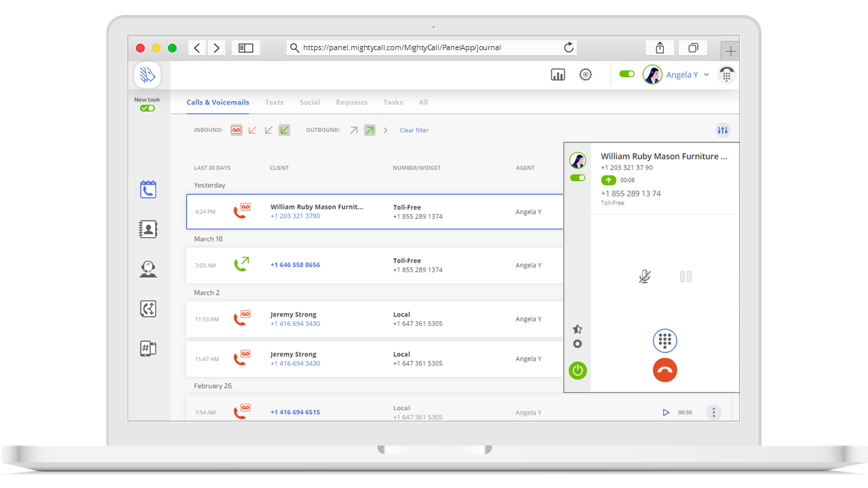Open the Journal calendar-phone sidebar icon
868x488 pixels.
pos(148,189)
